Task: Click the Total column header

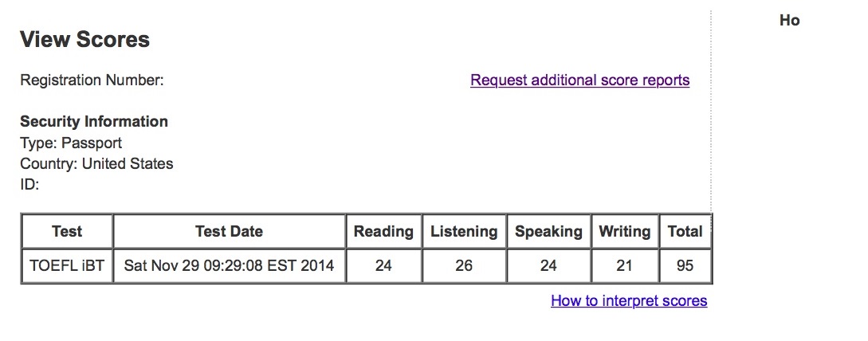Action: pos(685,231)
